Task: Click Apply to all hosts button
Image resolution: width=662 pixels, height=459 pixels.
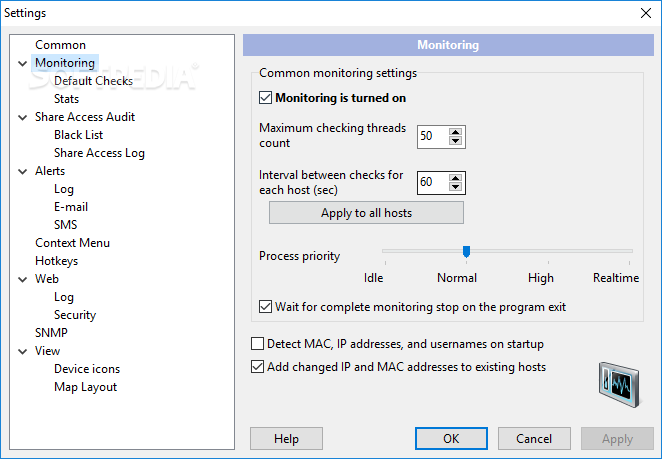Action: [x=366, y=213]
